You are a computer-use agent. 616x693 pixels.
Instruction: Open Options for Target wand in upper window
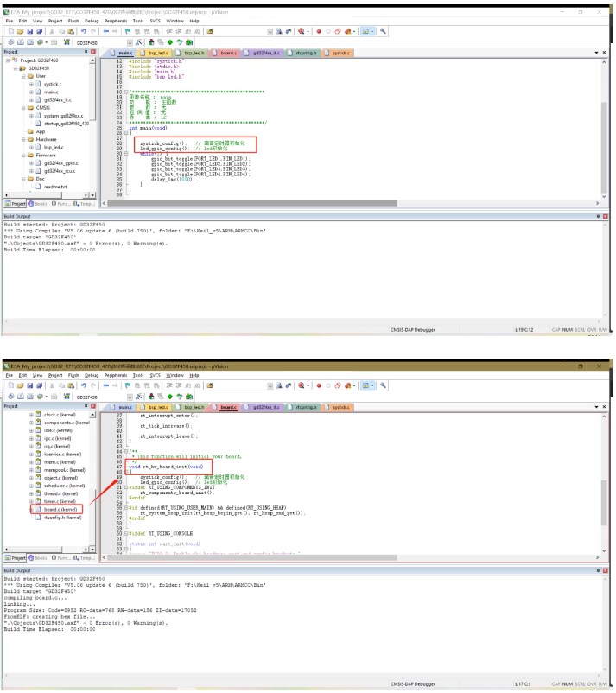[x=139, y=42]
